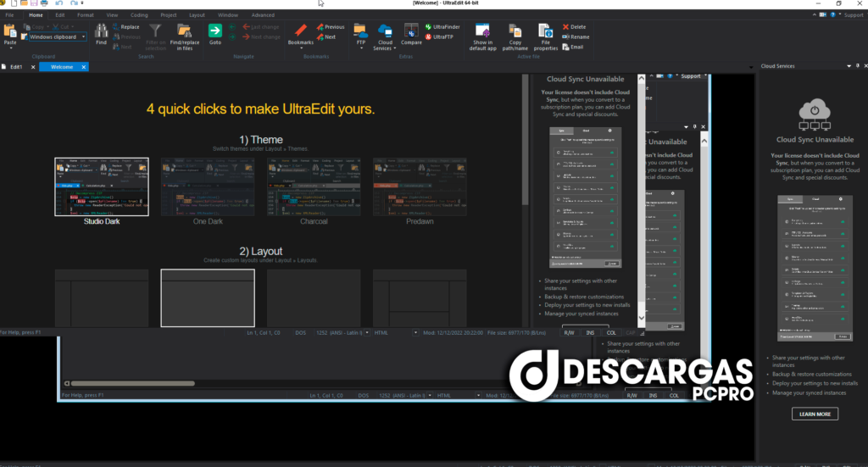
Task: Switch to the Edit ribbon tab
Action: click(x=60, y=15)
